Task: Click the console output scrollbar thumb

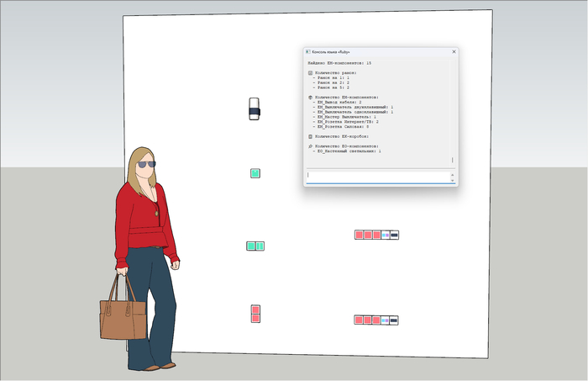Action: 452,160
